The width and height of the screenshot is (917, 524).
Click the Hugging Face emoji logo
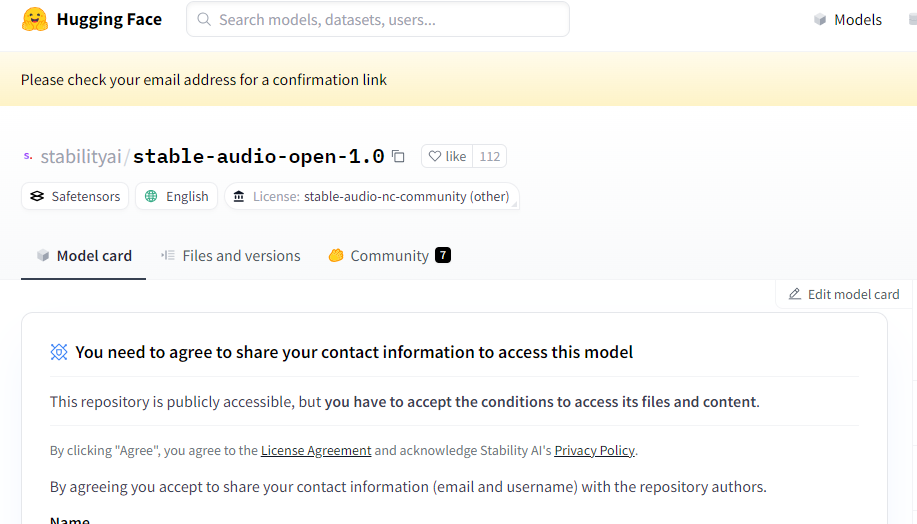tap(35, 20)
